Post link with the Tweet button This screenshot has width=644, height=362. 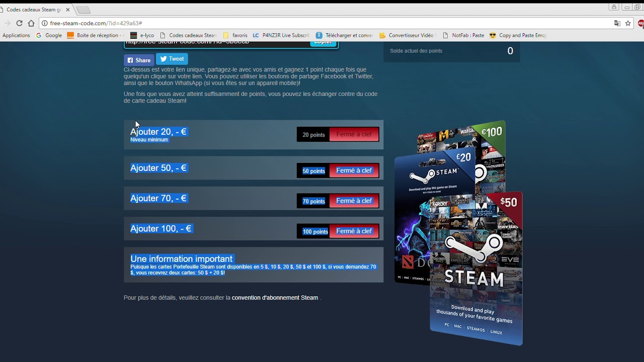coord(172,59)
